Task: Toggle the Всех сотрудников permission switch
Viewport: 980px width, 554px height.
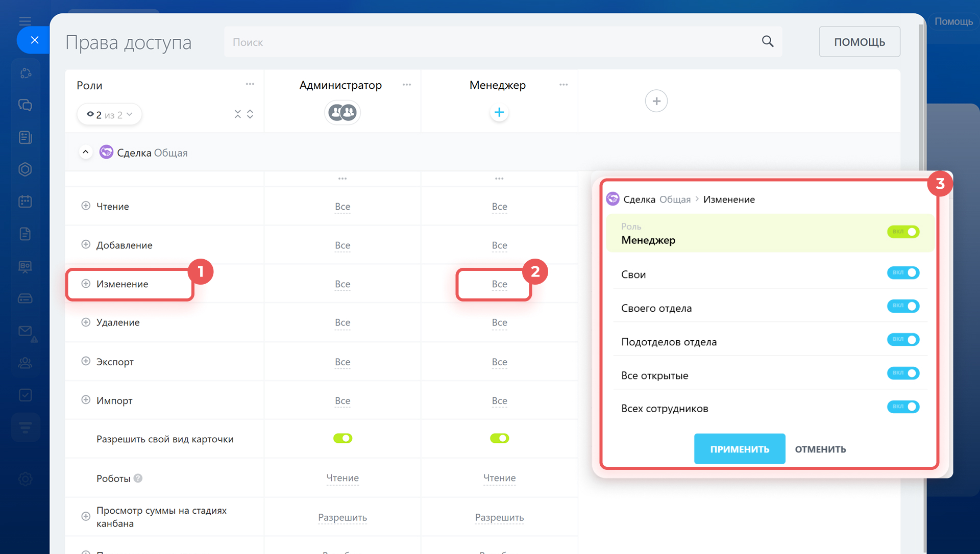Action: click(902, 407)
